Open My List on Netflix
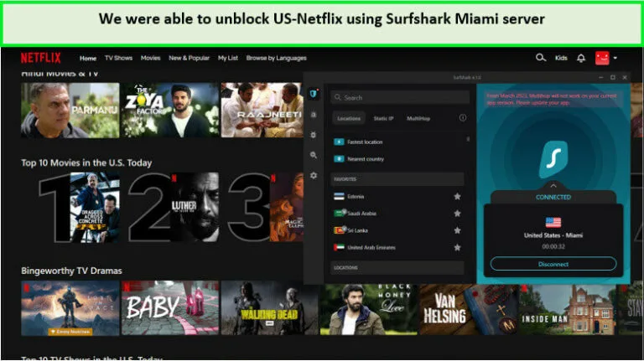The image size is (644, 361). 228,58
